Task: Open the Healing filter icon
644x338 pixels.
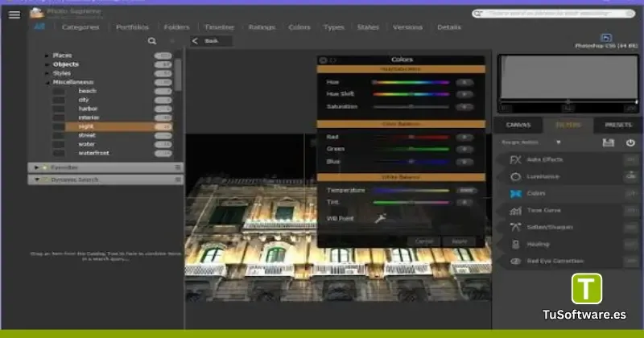Action: click(x=515, y=245)
